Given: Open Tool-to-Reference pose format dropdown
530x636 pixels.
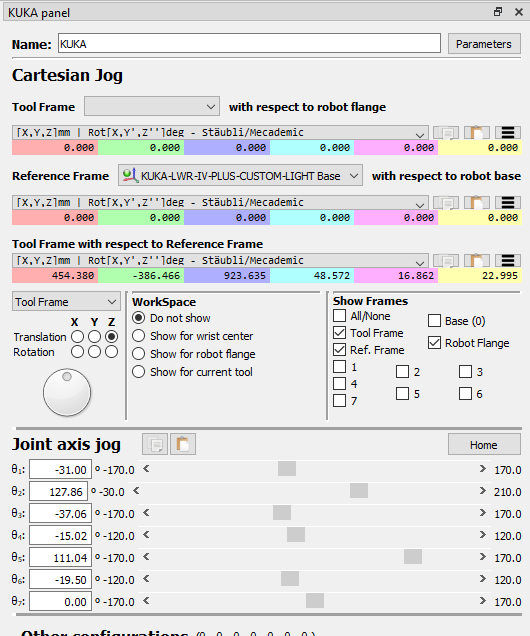Looking at the screenshot, I should coord(220,260).
